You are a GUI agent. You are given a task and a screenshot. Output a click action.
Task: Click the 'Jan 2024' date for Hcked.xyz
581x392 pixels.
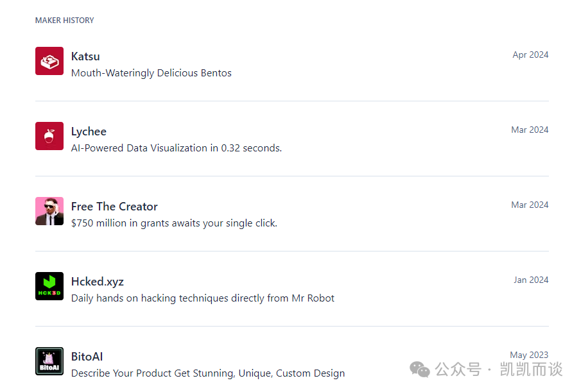point(531,280)
